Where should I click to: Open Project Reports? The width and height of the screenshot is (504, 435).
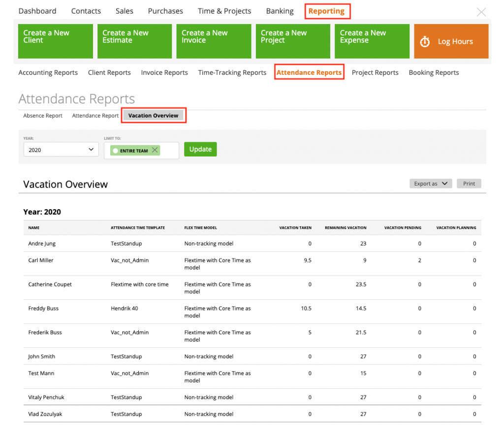(375, 72)
